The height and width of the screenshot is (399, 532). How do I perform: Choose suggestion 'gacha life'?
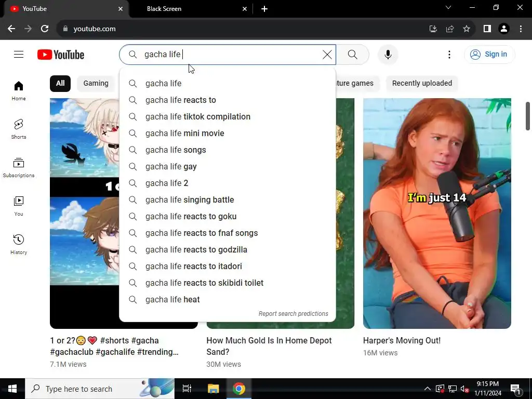coord(228,84)
